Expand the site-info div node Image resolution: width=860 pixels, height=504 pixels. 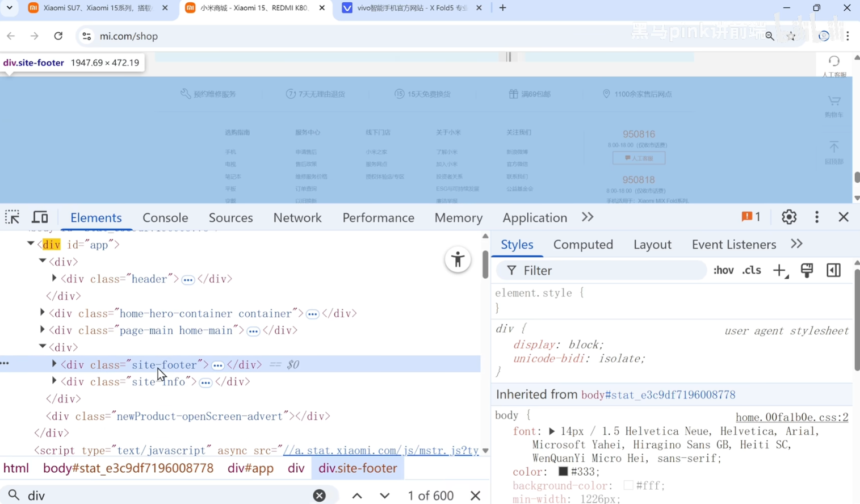(54, 381)
